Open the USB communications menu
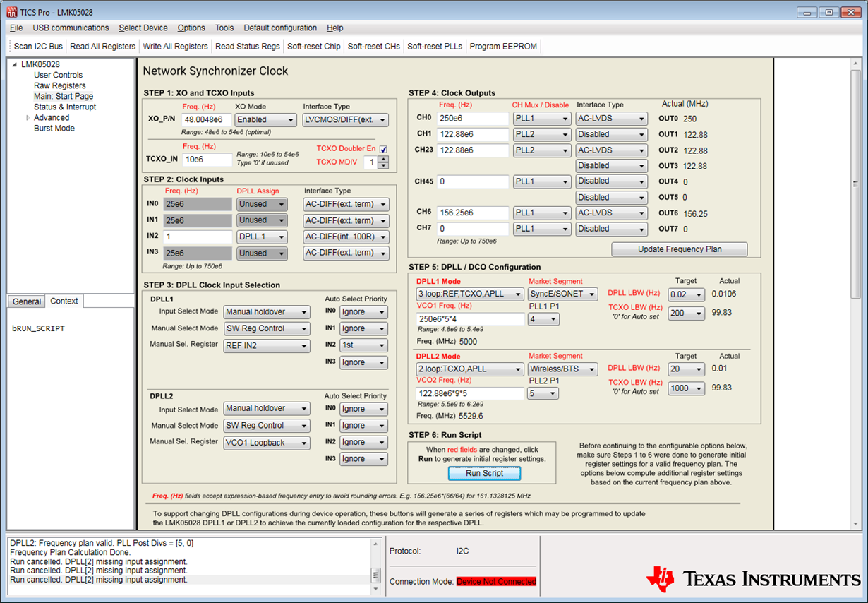This screenshot has height=603, width=868. point(71,28)
